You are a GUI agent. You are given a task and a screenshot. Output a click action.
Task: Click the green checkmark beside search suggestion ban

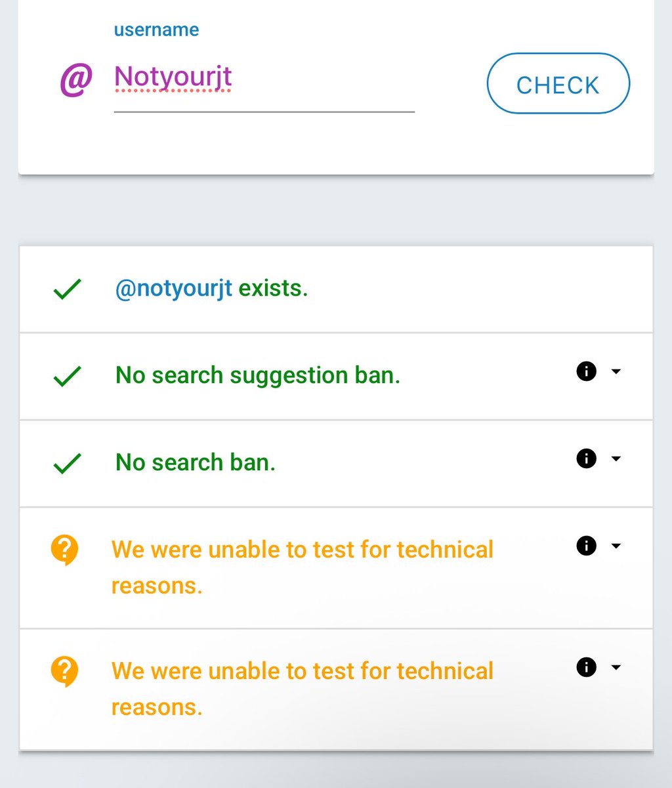(67, 376)
